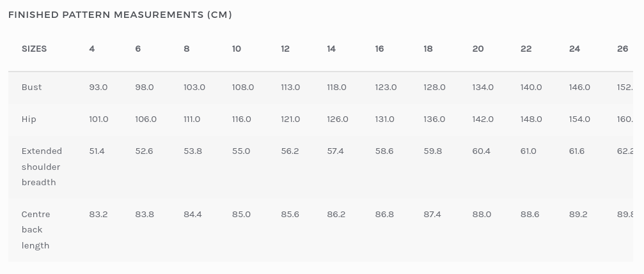Click the size 24 column header
Viewport: 644px width, 274px height.
[x=574, y=49]
